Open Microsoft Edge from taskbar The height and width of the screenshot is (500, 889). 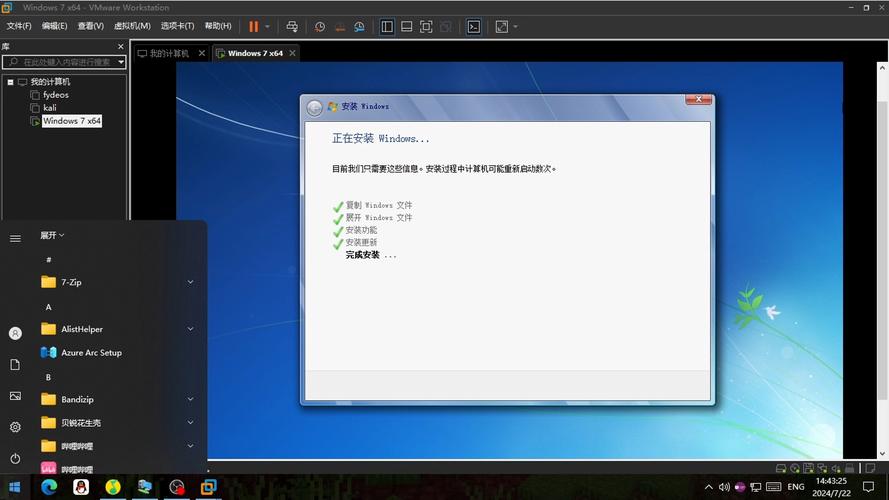(x=49, y=487)
